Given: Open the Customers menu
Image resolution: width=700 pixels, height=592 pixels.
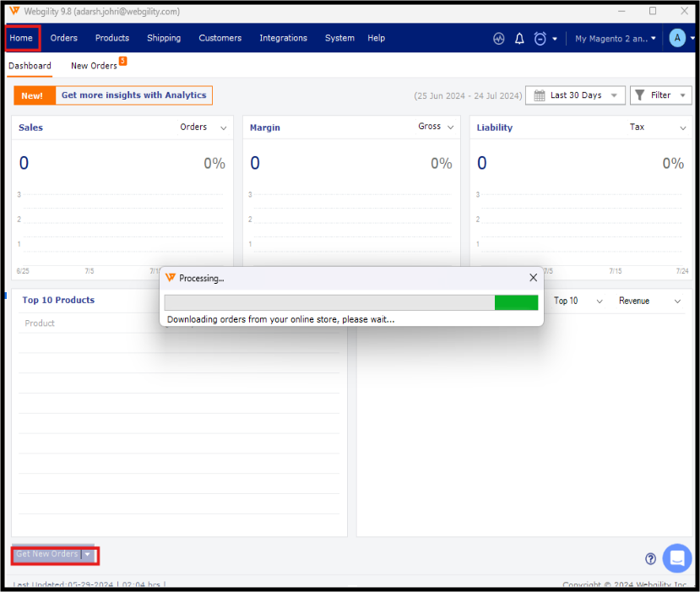Looking at the screenshot, I should click(220, 38).
